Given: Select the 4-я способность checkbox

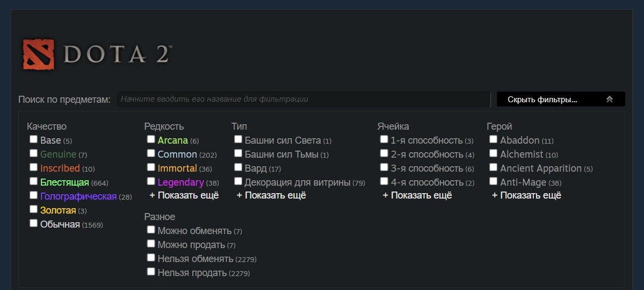Looking at the screenshot, I should tap(383, 181).
